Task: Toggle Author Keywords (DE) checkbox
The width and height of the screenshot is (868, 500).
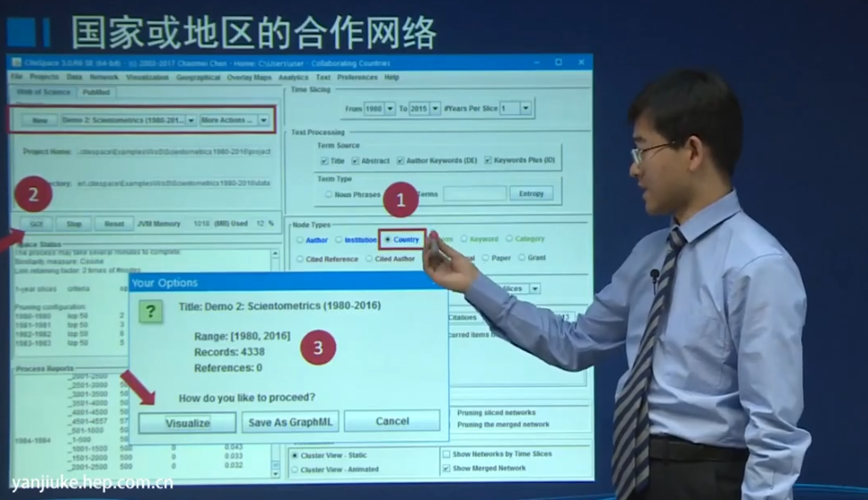Action: coord(400,160)
